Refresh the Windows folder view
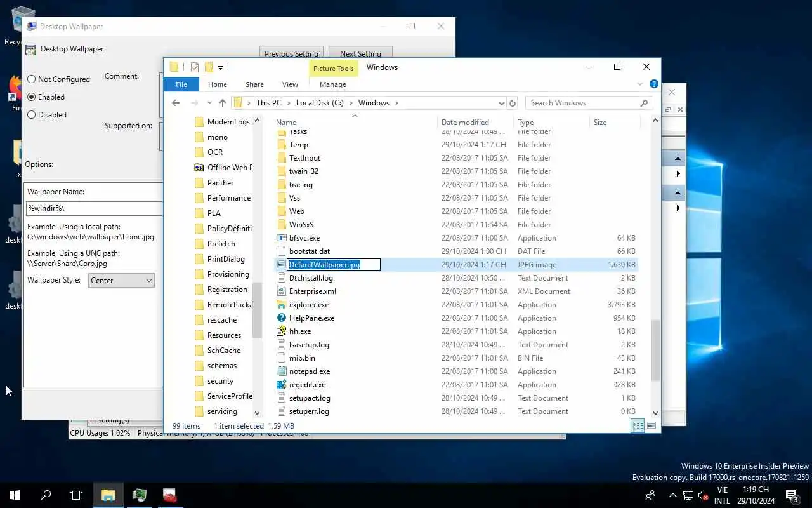 pos(513,103)
